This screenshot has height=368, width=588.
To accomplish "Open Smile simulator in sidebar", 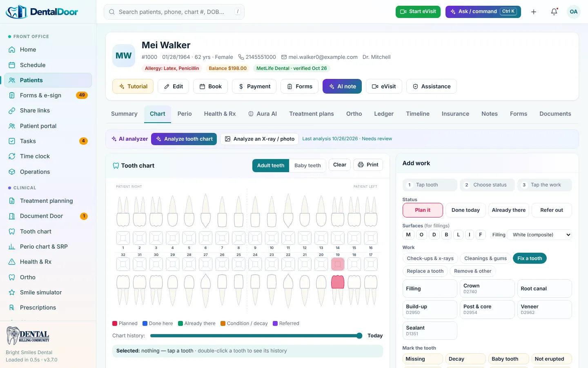I will click(x=48, y=292).
